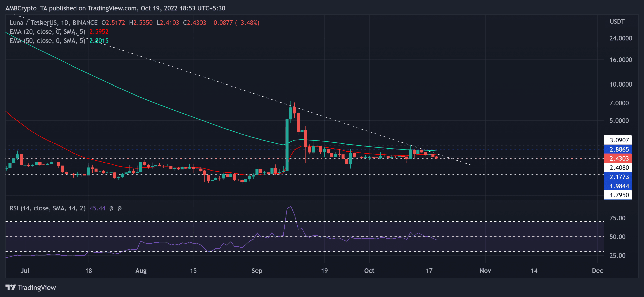Viewport: 644px width, 297px height.
Task: Click the 18 July date label
Action: coord(89,271)
